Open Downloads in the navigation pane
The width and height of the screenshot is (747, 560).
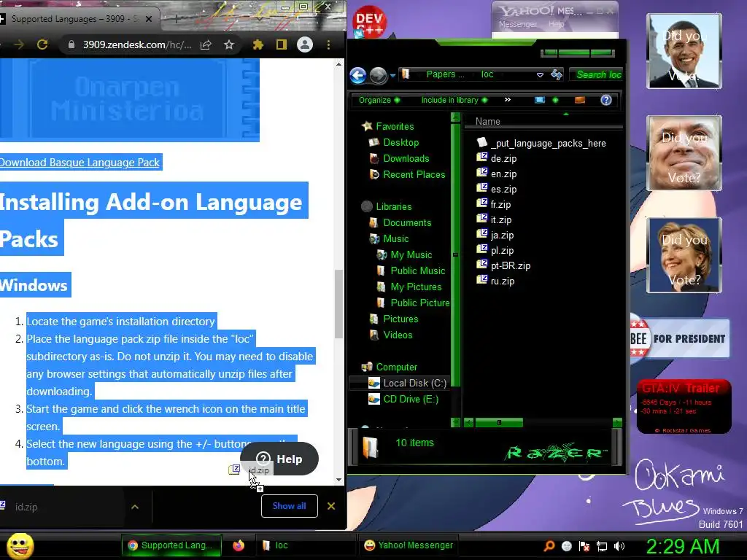pyautogui.click(x=399, y=158)
